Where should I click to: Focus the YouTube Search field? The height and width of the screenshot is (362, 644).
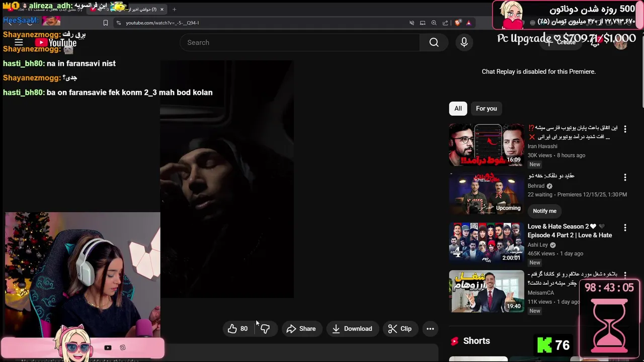coord(300,42)
